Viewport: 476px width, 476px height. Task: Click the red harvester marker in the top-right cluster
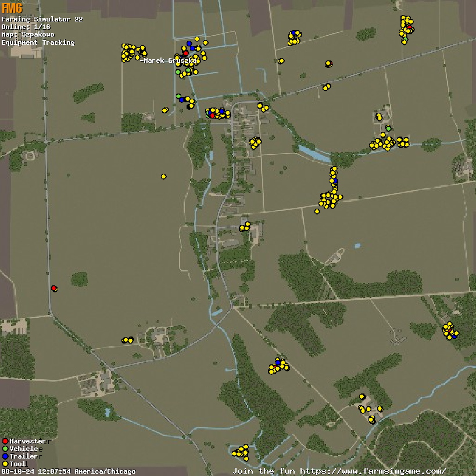[x=409, y=27]
